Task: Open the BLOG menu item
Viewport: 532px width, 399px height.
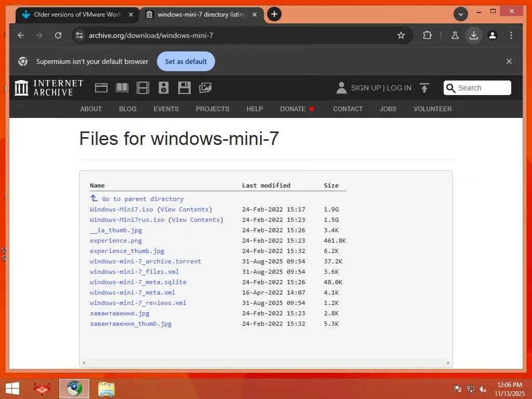Action: 128,109
